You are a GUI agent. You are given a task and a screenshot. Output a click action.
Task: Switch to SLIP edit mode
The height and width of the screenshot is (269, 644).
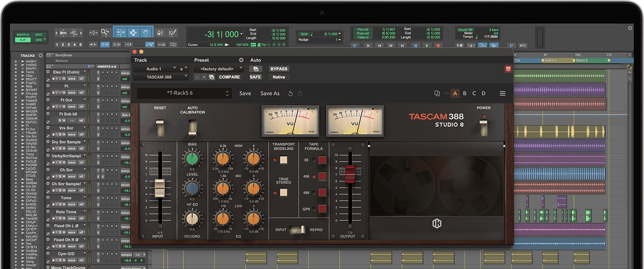tap(22, 39)
